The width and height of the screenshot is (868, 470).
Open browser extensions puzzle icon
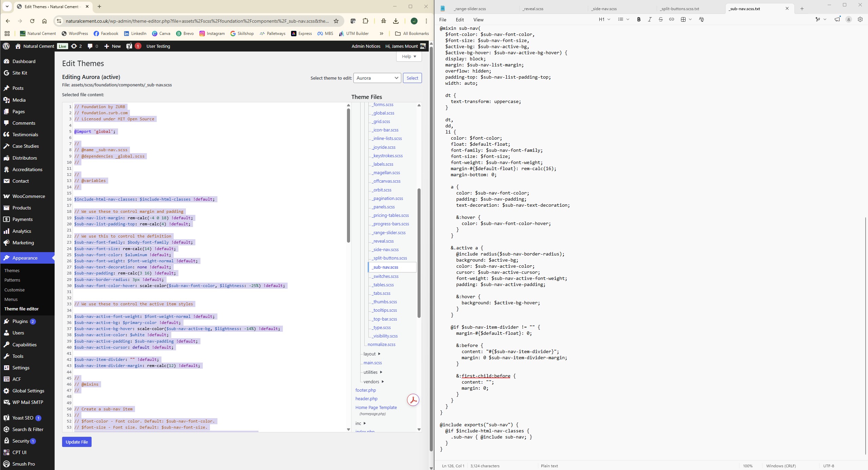tap(365, 21)
